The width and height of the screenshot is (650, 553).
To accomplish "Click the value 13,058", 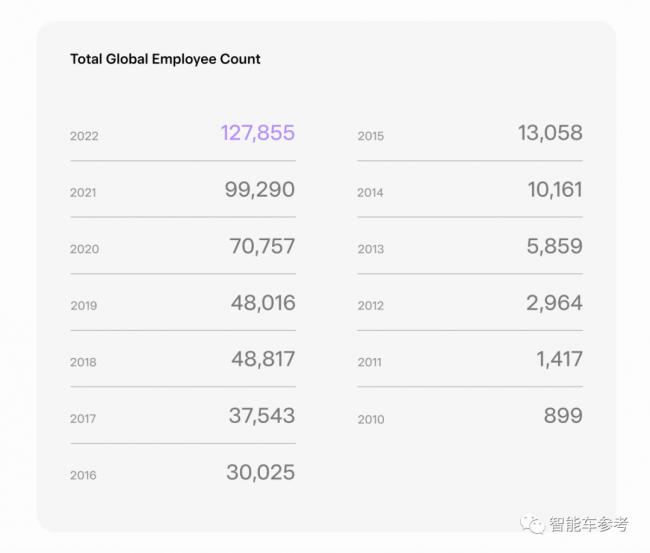I will tap(551, 133).
